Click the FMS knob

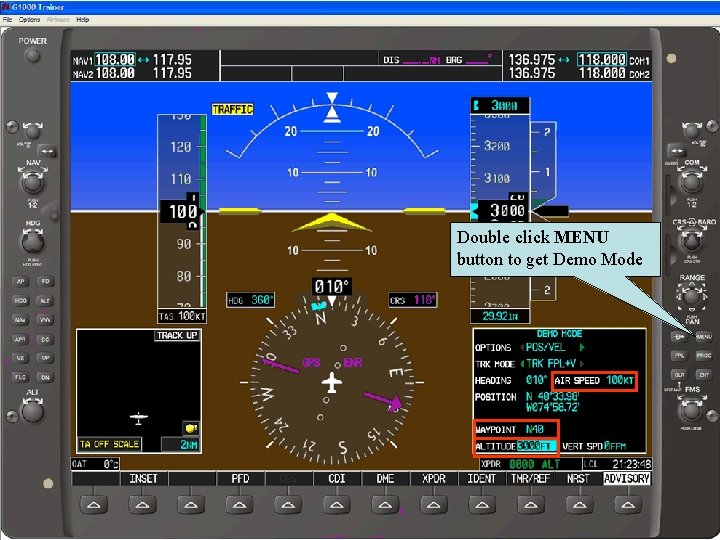point(692,411)
